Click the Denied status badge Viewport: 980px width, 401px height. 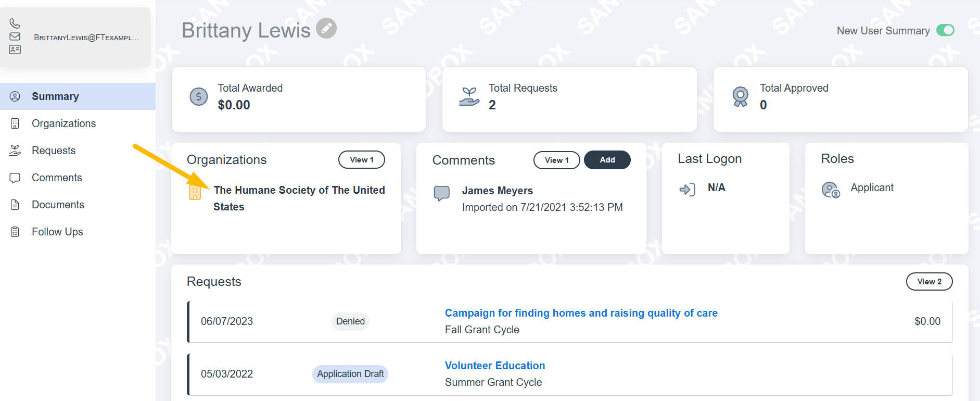[350, 321]
